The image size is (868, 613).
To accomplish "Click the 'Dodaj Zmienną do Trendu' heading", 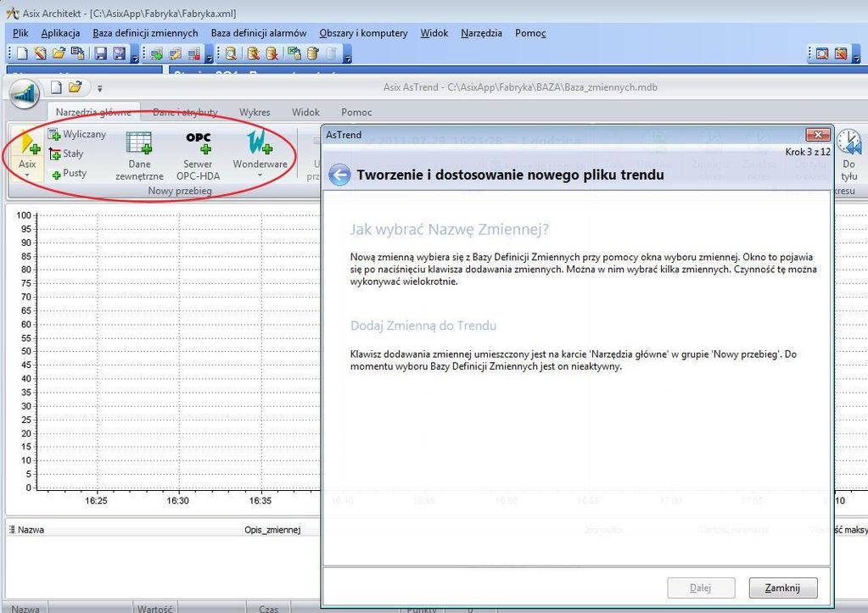I will [x=423, y=326].
